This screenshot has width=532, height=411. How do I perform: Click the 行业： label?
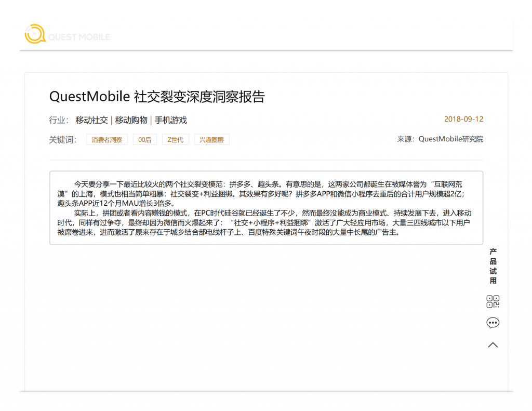point(59,120)
